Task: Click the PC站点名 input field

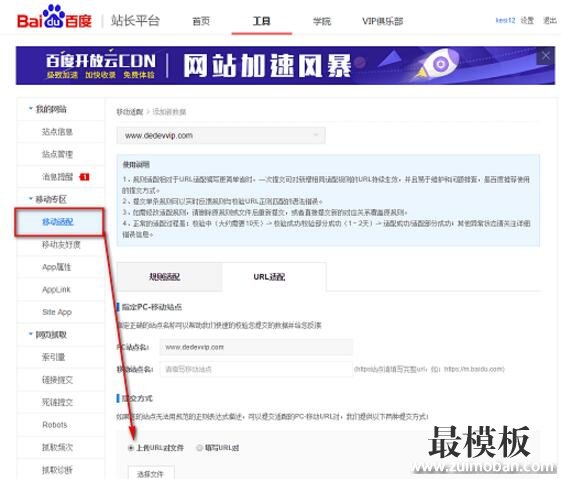Action: 256,347
